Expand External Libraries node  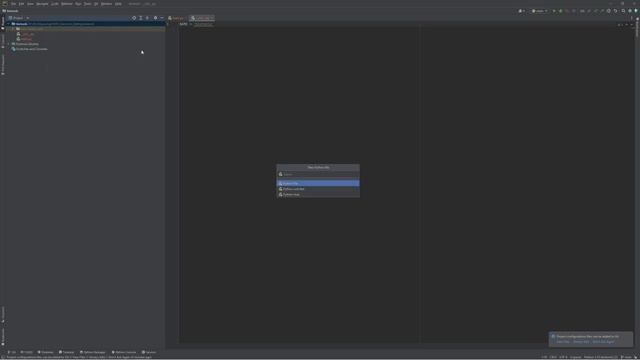pyautogui.click(x=8, y=44)
